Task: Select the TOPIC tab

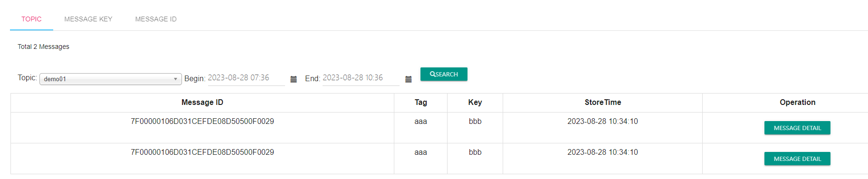Action: click(x=31, y=19)
